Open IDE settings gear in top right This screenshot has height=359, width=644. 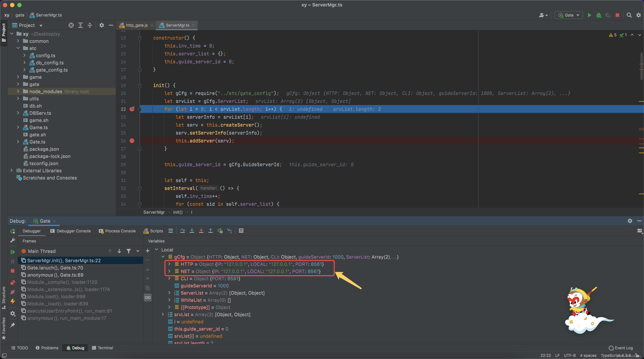[638, 15]
